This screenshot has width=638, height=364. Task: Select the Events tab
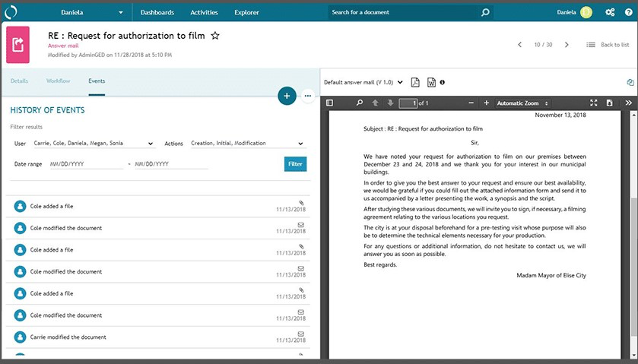pyautogui.click(x=97, y=81)
